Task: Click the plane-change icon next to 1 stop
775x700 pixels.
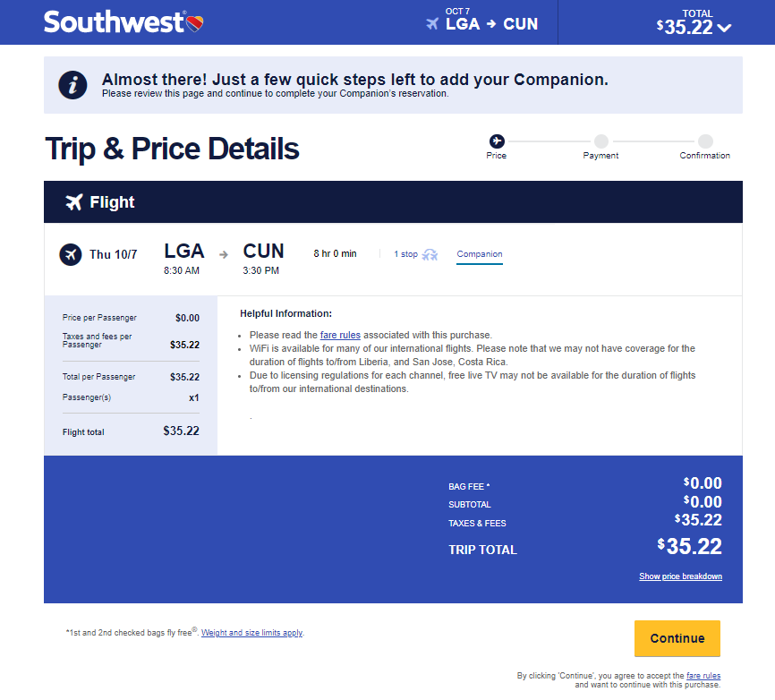Action: (430, 254)
